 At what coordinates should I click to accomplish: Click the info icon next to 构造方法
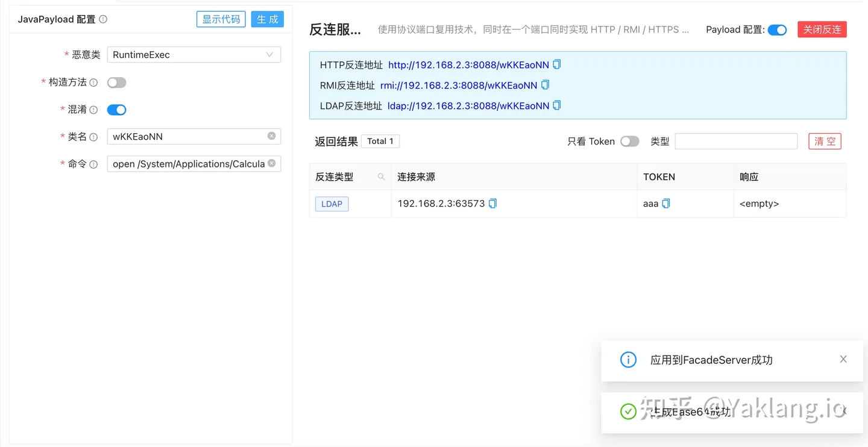tap(93, 83)
